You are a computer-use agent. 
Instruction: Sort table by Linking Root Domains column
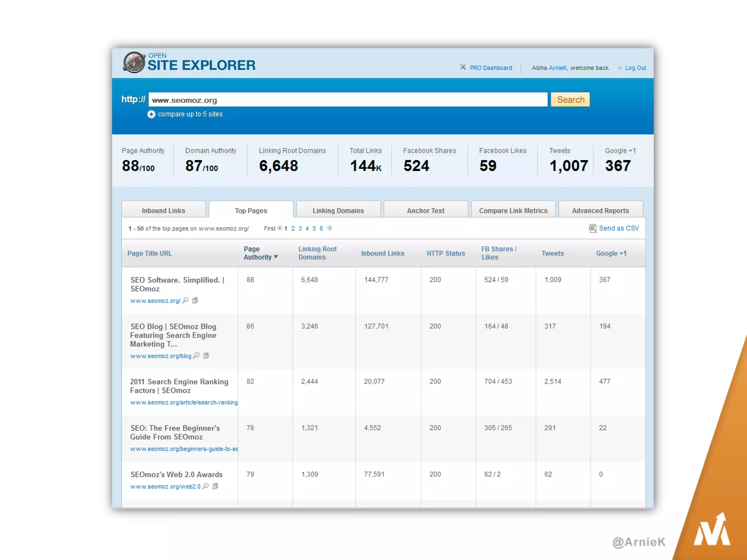coord(317,253)
